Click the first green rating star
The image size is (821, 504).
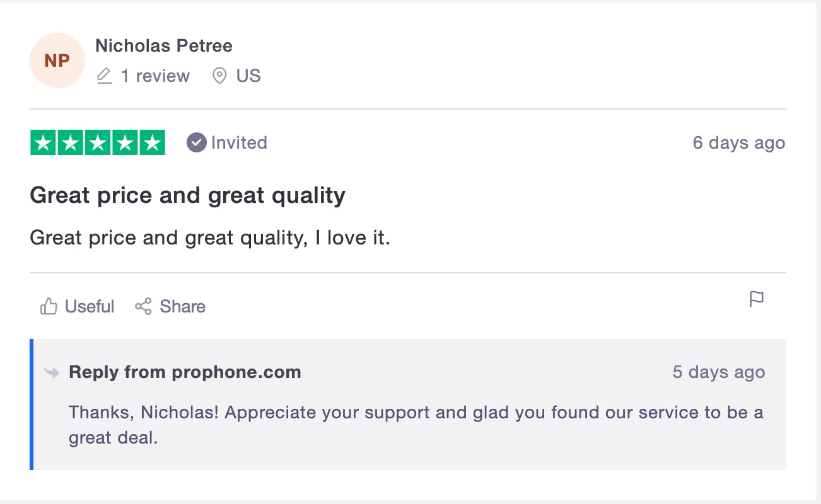44,142
